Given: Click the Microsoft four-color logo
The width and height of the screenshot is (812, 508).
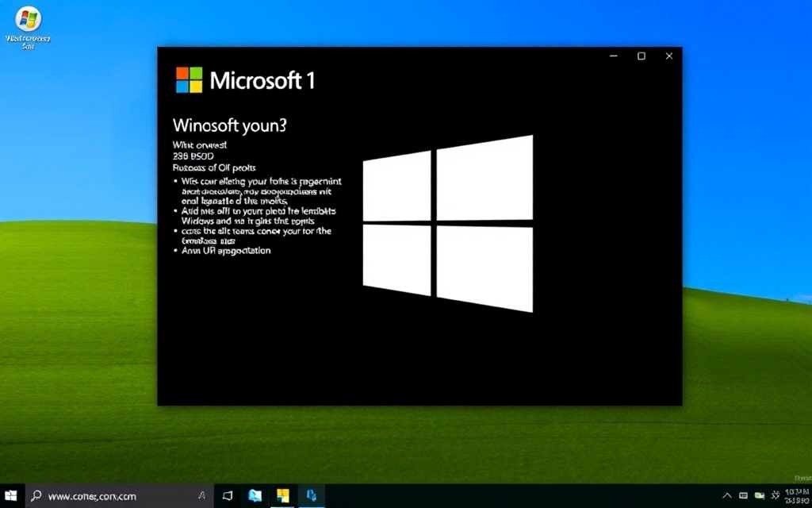Looking at the screenshot, I should click(x=189, y=80).
